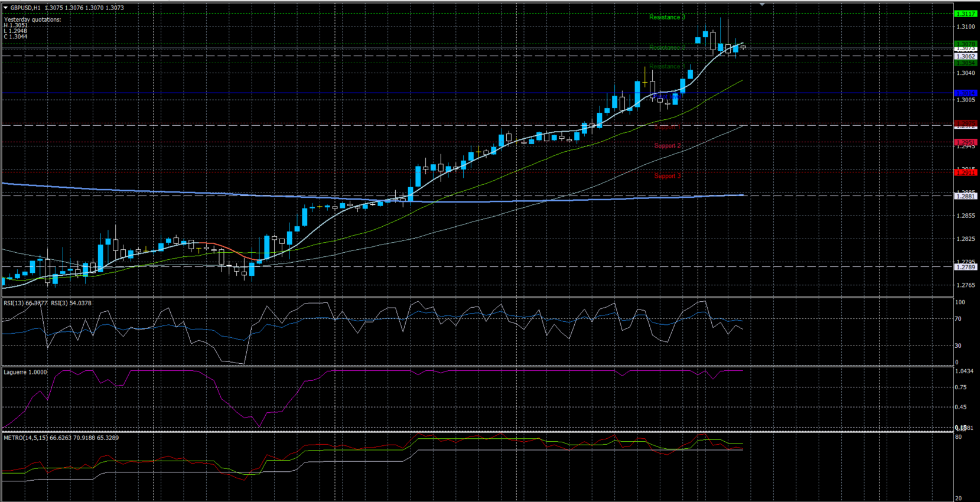Click the 'H 1.3051' yesterday high value
The width and height of the screenshot is (980, 502).
[x=16, y=25]
